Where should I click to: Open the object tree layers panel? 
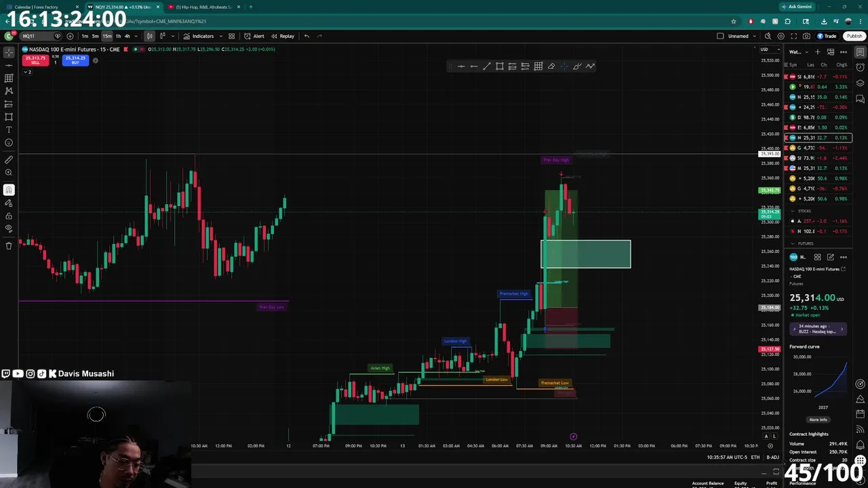(x=861, y=83)
